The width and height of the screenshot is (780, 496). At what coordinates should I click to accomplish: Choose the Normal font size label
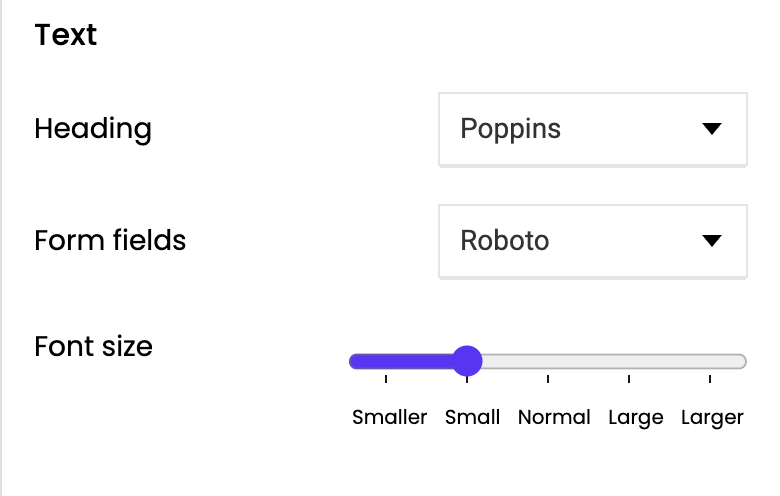pos(554,417)
